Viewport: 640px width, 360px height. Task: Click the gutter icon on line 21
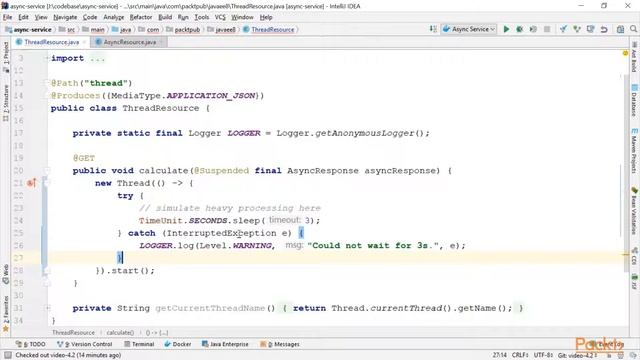(x=32, y=183)
